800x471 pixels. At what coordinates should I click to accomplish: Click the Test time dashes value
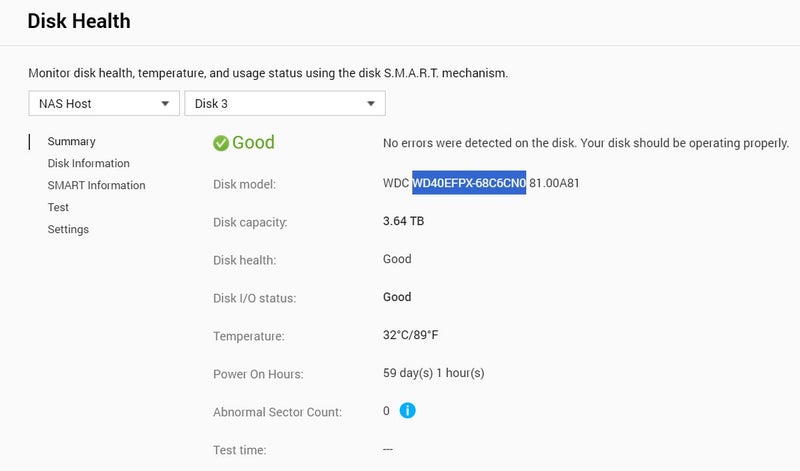pos(388,449)
